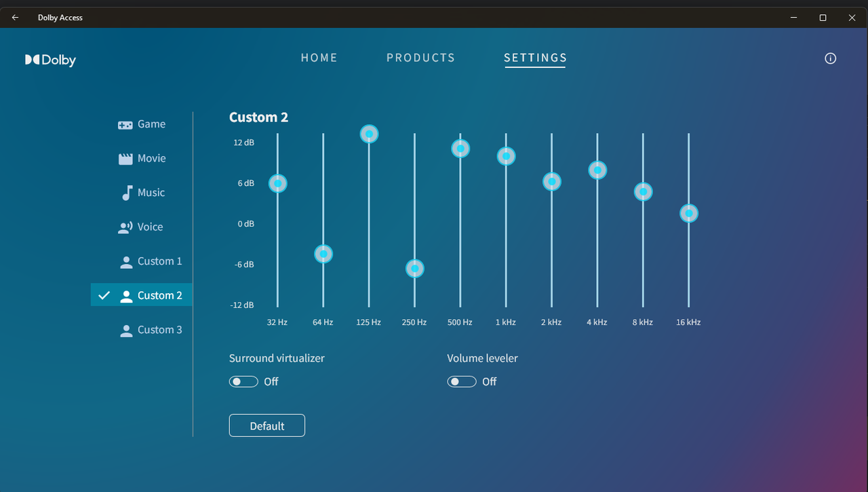868x492 pixels.
Task: Click the Game controller icon
Action: click(125, 125)
